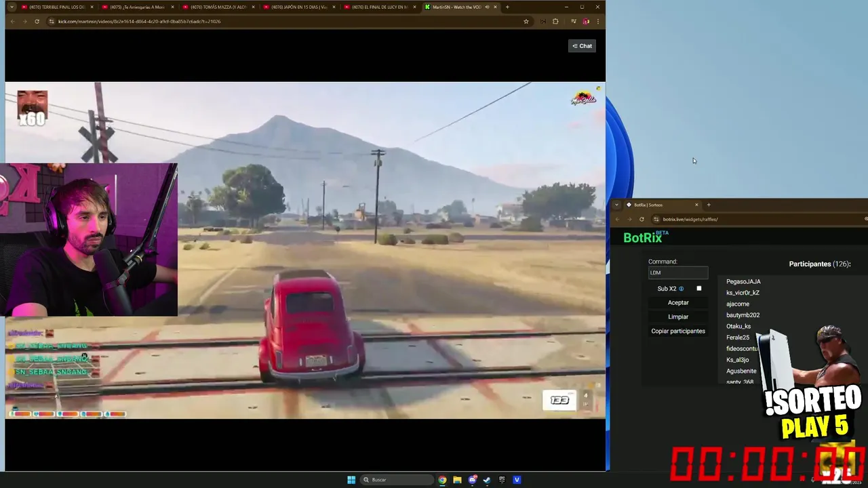Click the Limpiar button in BotRix
This screenshot has width=868, height=488.
pyautogui.click(x=678, y=317)
